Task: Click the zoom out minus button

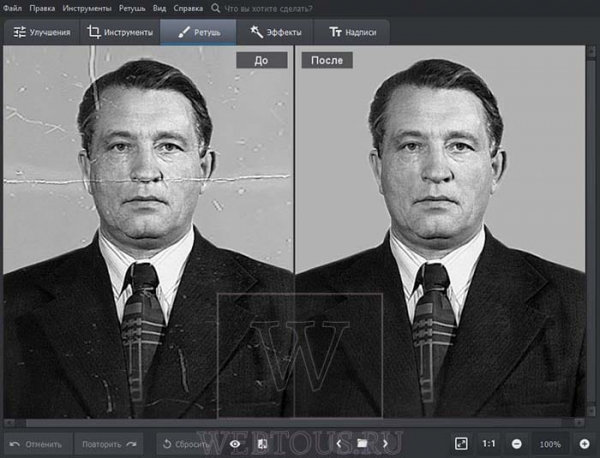Action: [516, 444]
